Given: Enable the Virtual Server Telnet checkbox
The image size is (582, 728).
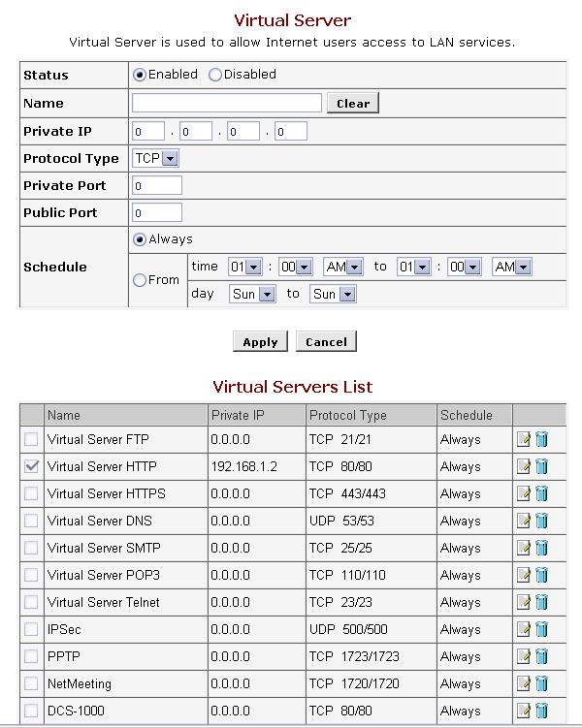Looking at the screenshot, I should tap(32, 603).
